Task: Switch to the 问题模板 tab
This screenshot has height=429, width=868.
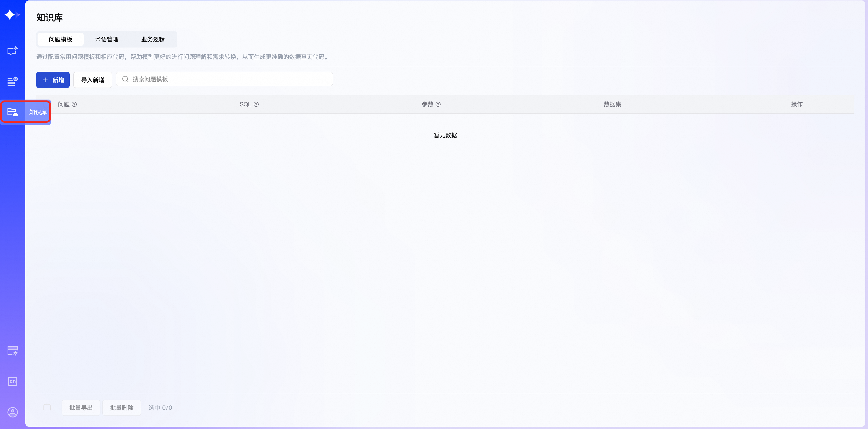Action: [61, 39]
